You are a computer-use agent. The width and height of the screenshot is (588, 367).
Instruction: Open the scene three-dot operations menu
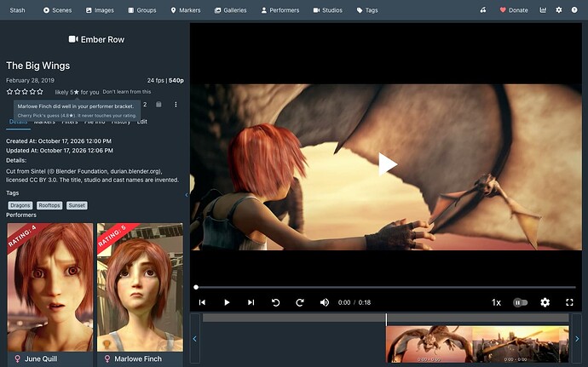click(x=176, y=105)
